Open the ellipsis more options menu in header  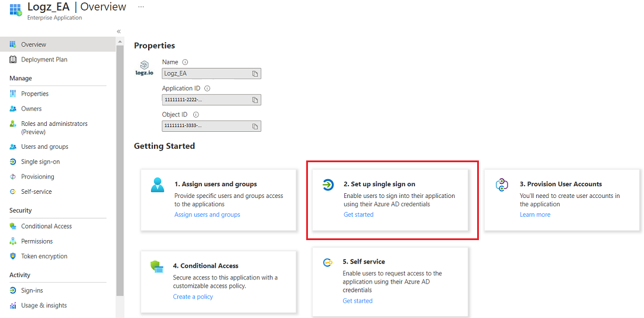click(141, 7)
